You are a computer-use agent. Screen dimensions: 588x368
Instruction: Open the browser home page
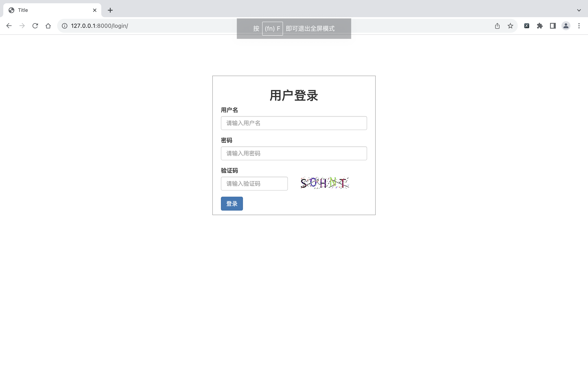(x=48, y=26)
